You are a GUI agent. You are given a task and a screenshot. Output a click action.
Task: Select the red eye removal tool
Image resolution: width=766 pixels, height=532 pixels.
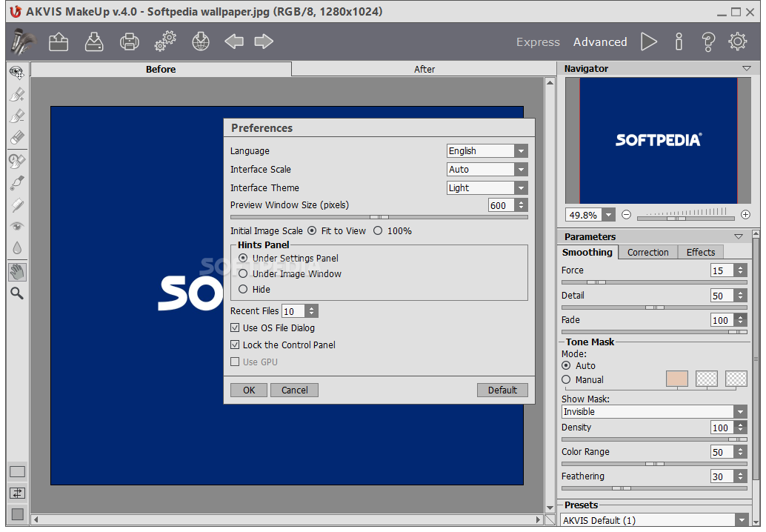point(17,226)
